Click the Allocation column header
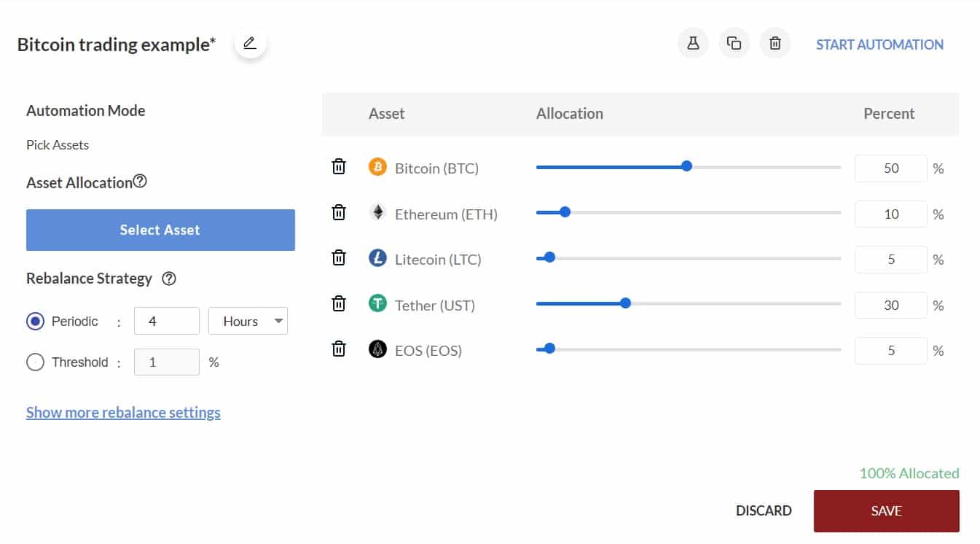The height and width of the screenshot is (544, 980). point(570,114)
